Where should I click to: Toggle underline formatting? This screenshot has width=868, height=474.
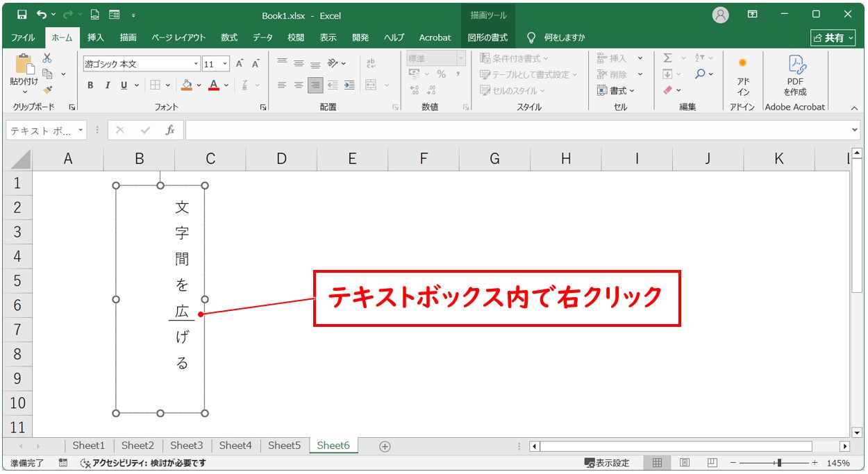124,85
